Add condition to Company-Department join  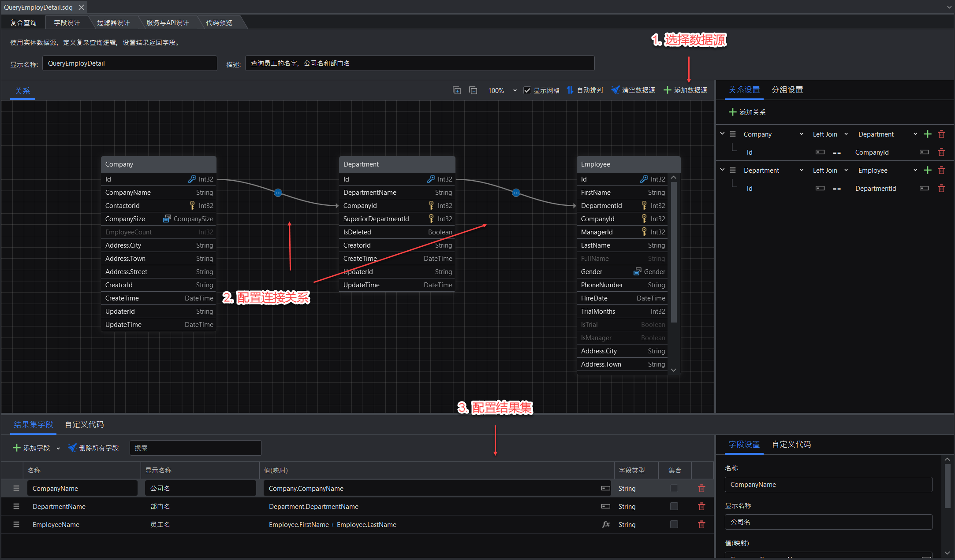pos(928,134)
